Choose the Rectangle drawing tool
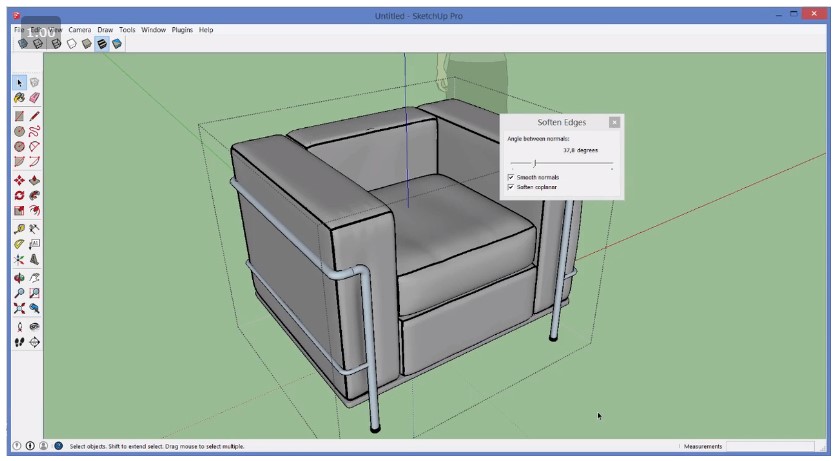Screen dimensions: 837x461 [20, 116]
